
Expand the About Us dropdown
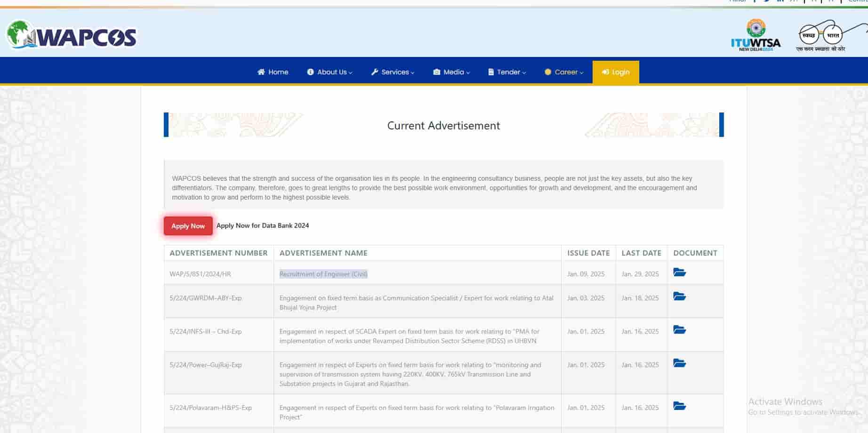coord(329,72)
